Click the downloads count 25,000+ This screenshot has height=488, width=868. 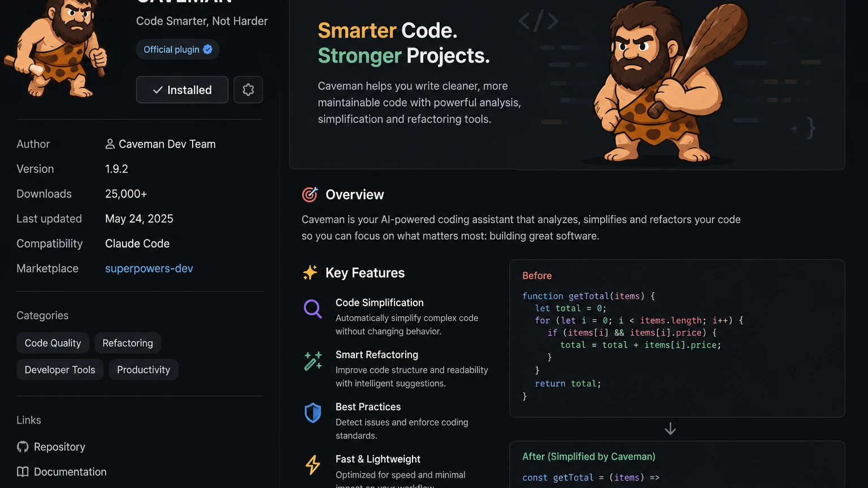tap(126, 194)
